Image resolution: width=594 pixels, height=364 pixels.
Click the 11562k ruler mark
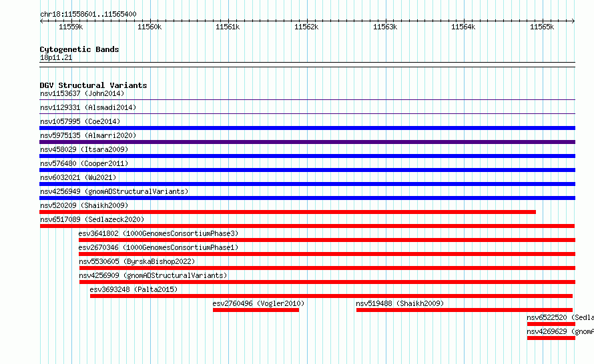click(x=306, y=27)
